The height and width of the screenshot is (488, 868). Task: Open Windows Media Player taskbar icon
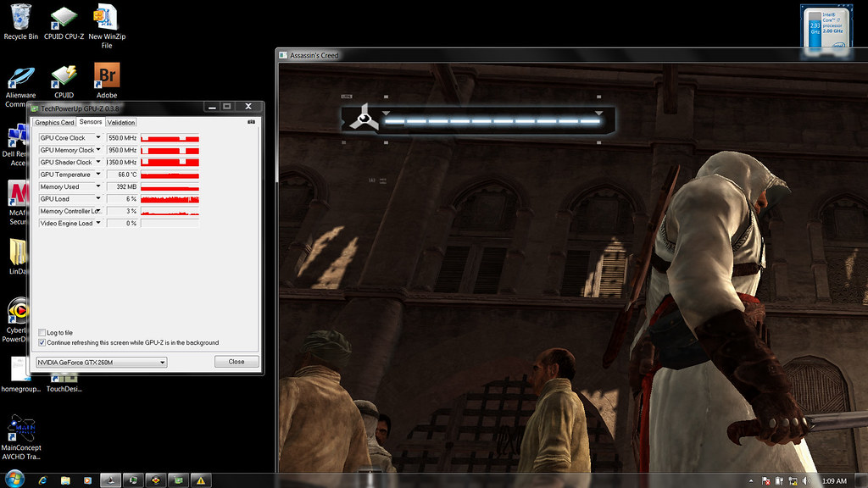point(87,480)
